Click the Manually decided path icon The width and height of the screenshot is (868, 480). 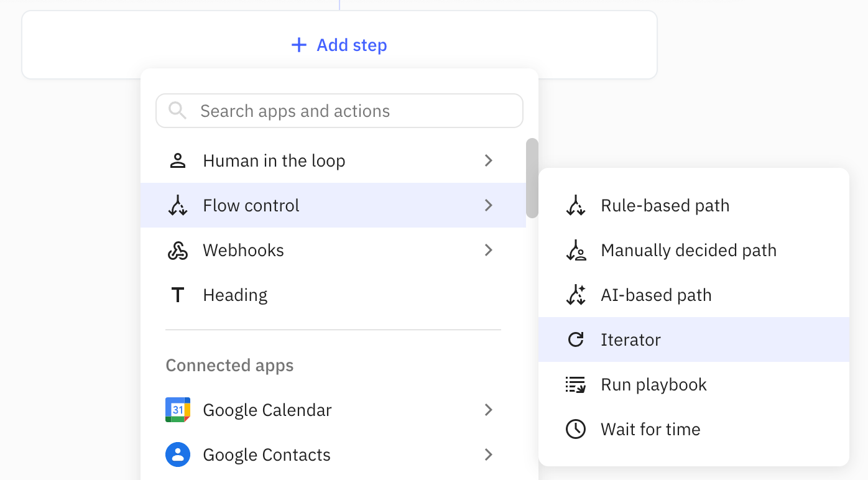[576, 250]
